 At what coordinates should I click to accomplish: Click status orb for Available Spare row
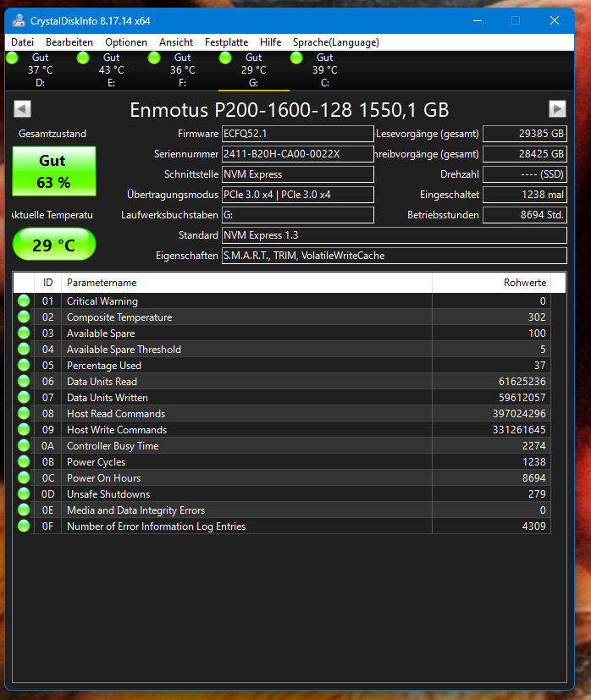pyautogui.click(x=24, y=333)
